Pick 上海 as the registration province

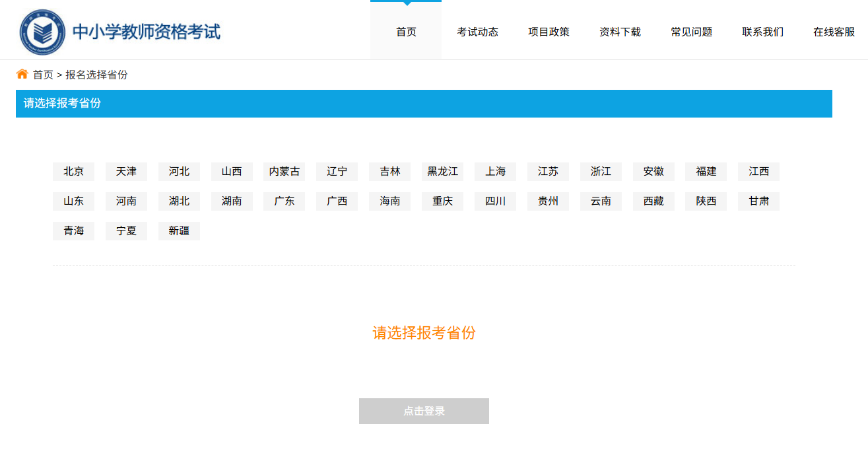(x=495, y=172)
